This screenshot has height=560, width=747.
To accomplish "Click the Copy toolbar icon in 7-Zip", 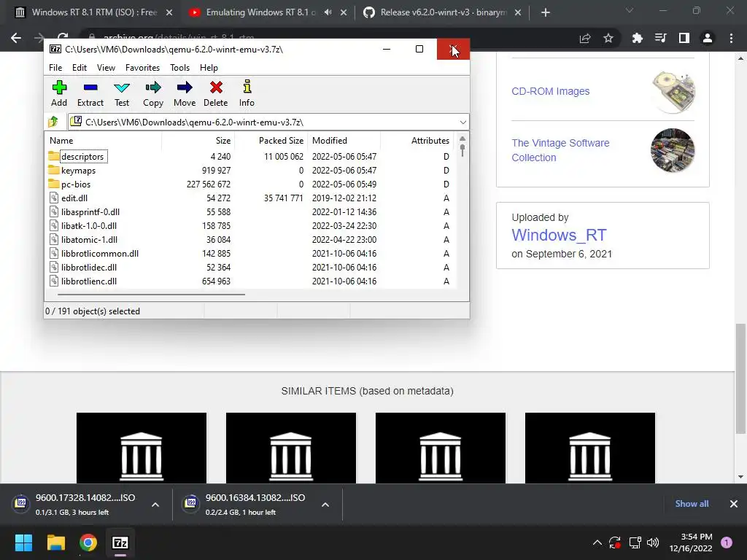I will click(x=153, y=93).
